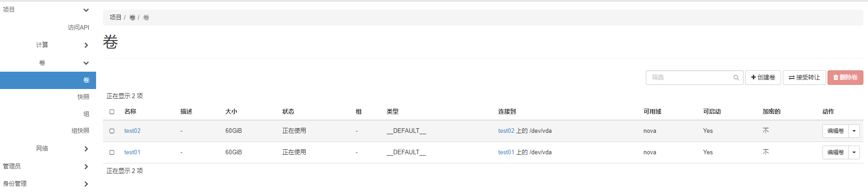Check the checkbox for test01 volume

point(112,152)
